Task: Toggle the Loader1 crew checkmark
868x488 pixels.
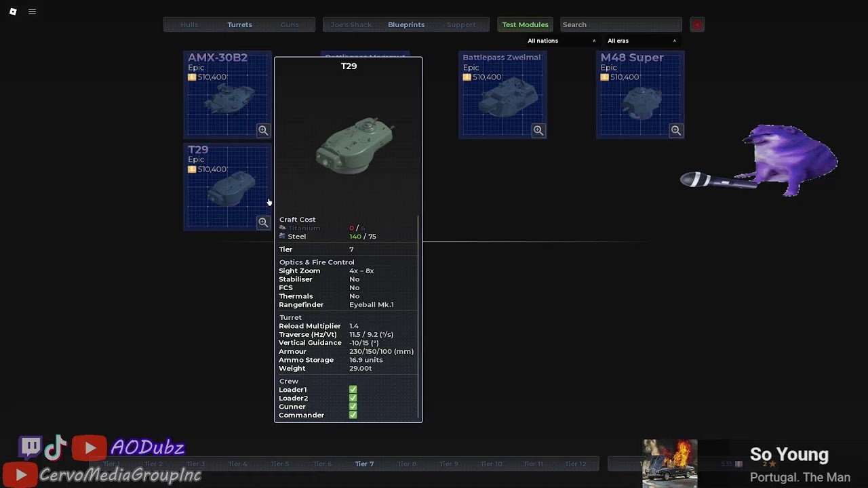Action: (x=353, y=390)
